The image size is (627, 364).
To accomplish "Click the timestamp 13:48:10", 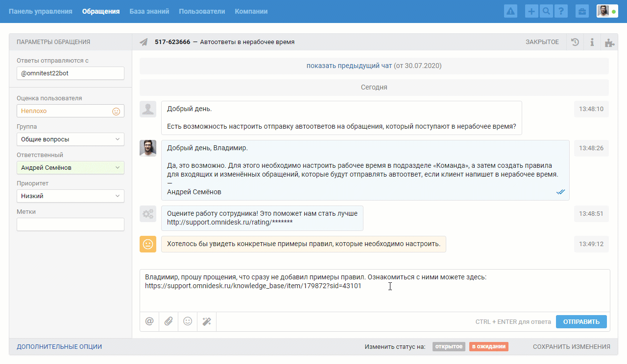I will (x=591, y=109).
